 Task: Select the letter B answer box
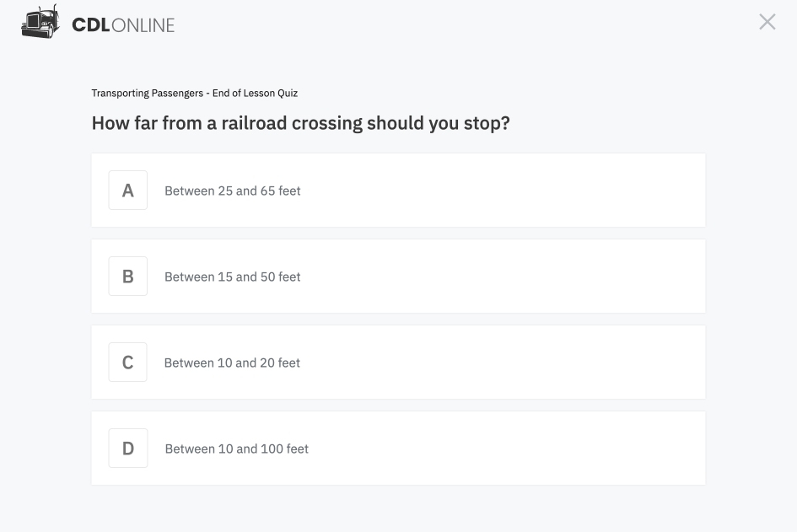[128, 277]
